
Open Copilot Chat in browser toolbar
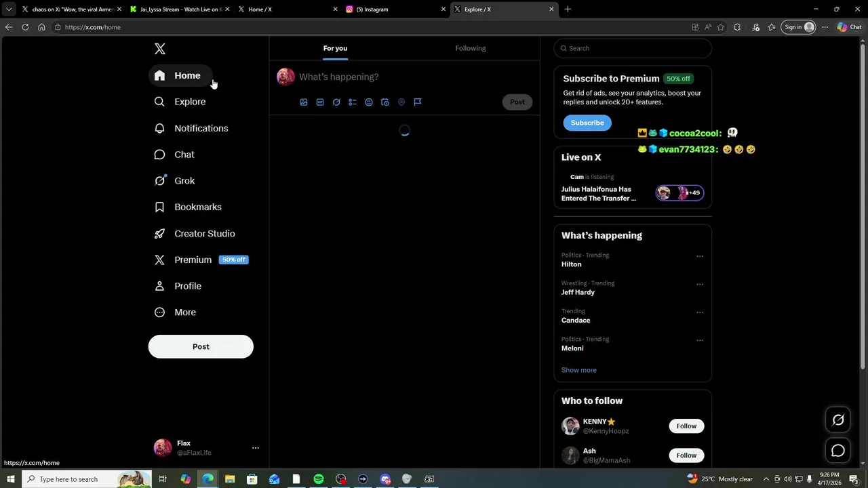pos(850,27)
